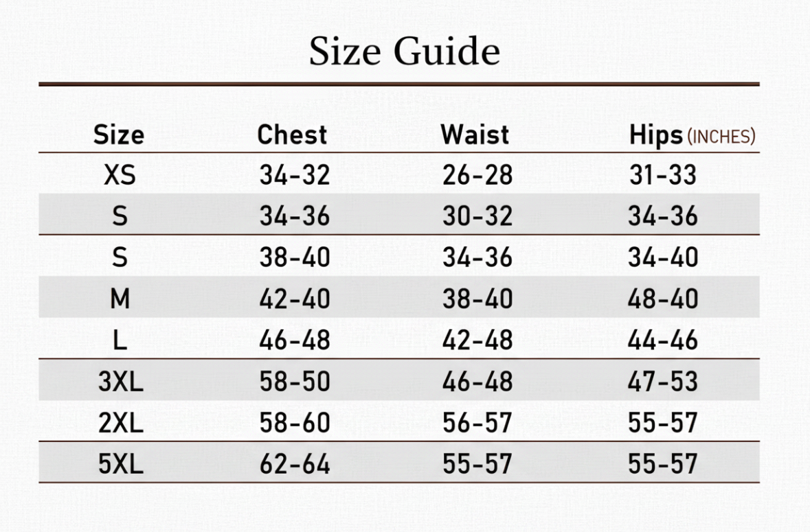This screenshot has width=810, height=532.
Task: Click chest value 34-32
Action: pyautogui.click(x=295, y=175)
